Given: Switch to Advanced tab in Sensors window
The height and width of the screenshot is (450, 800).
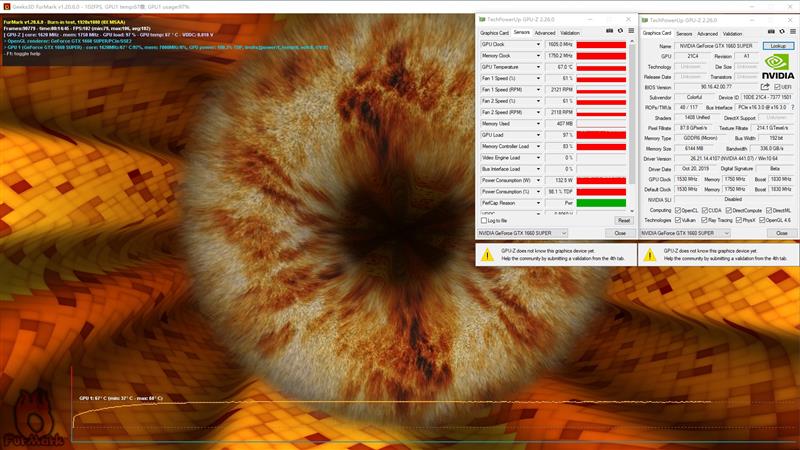Looking at the screenshot, I should pos(544,33).
